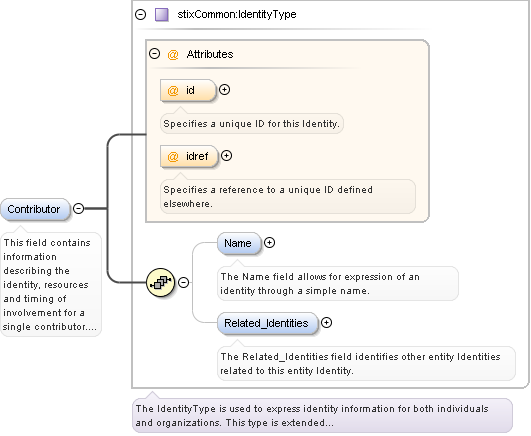Collapse the stixCommon:IdentityType box
The width and height of the screenshot is (531, 436).
click(x=141, y=15)
